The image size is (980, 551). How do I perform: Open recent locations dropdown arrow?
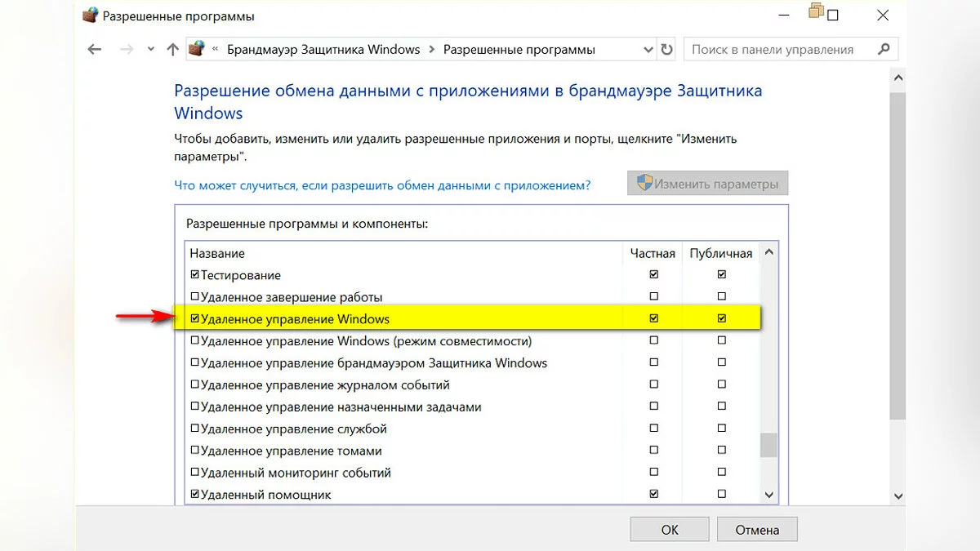pos(150,49)
